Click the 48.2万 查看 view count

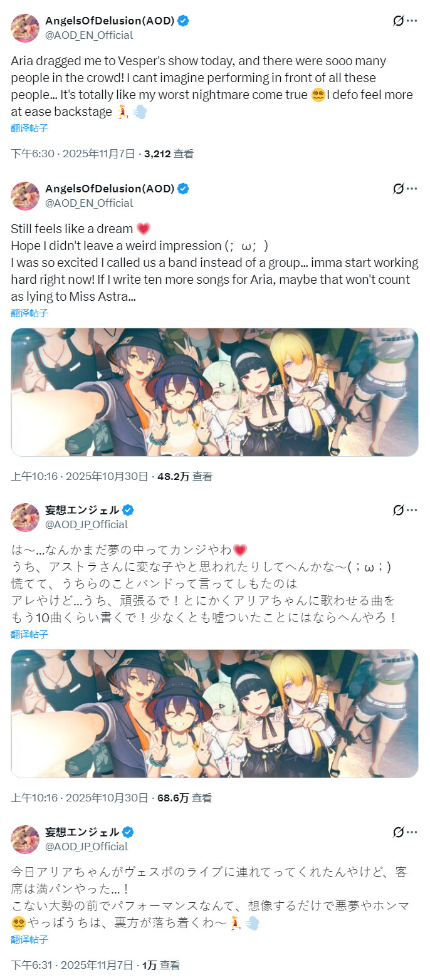pos(185,476)
